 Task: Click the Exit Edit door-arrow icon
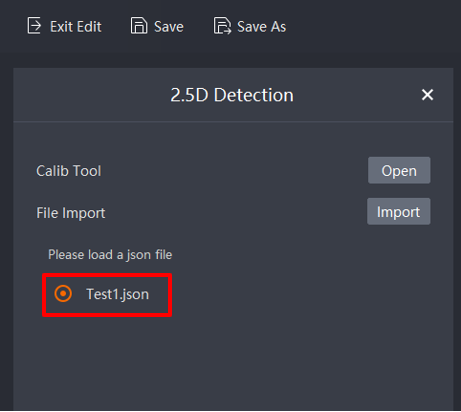[x=34, y=26]
